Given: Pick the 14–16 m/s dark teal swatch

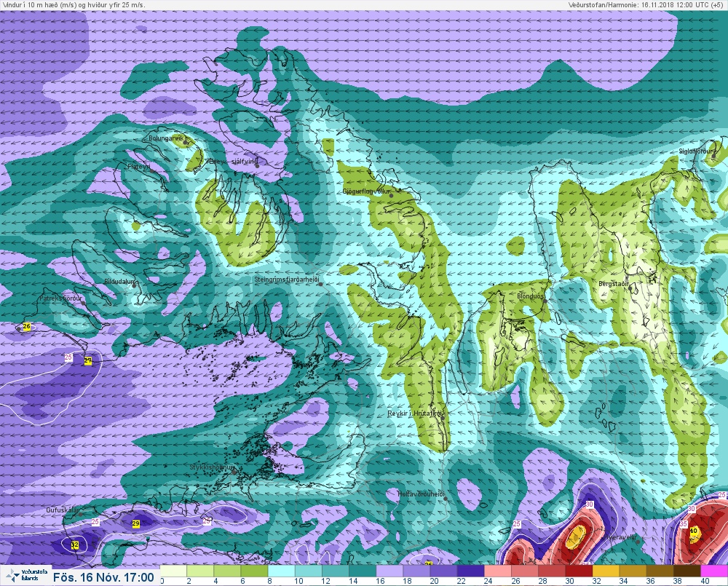Looking at the screenshot, I should click(x=363, y=571).
